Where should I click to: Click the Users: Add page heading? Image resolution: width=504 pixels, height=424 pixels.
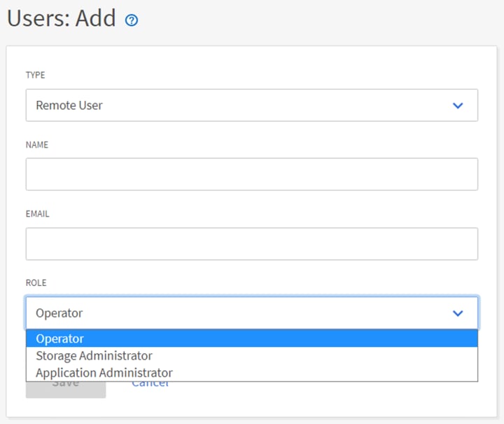click(x=62, y=19)
